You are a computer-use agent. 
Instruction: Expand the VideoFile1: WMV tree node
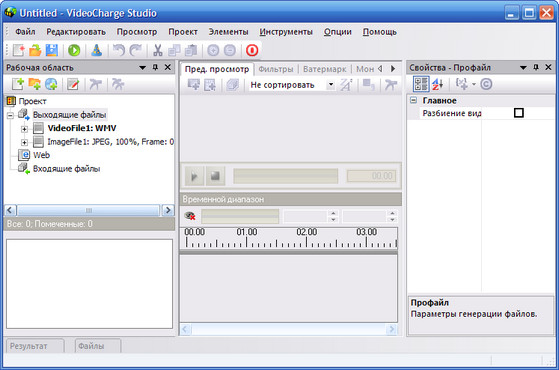pos(24,129)
